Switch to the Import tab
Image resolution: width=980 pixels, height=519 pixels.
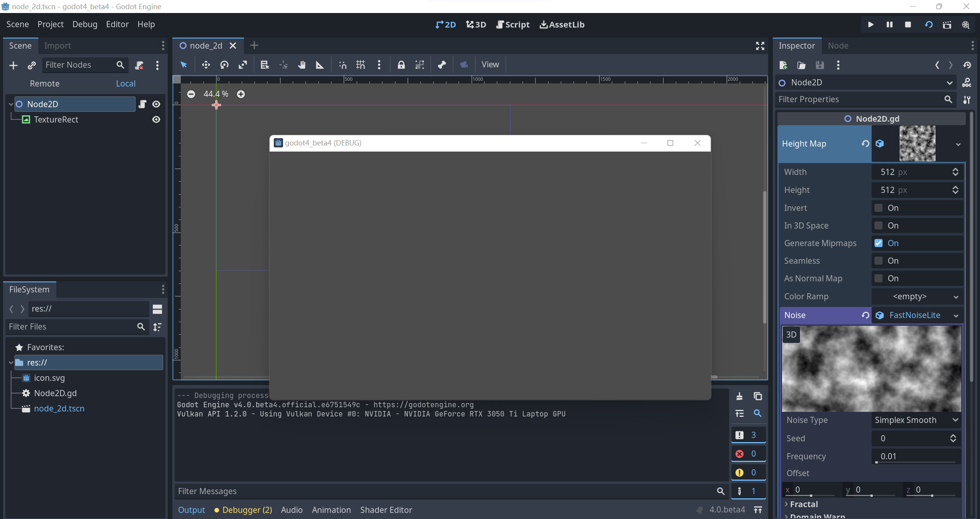(57, 46)
